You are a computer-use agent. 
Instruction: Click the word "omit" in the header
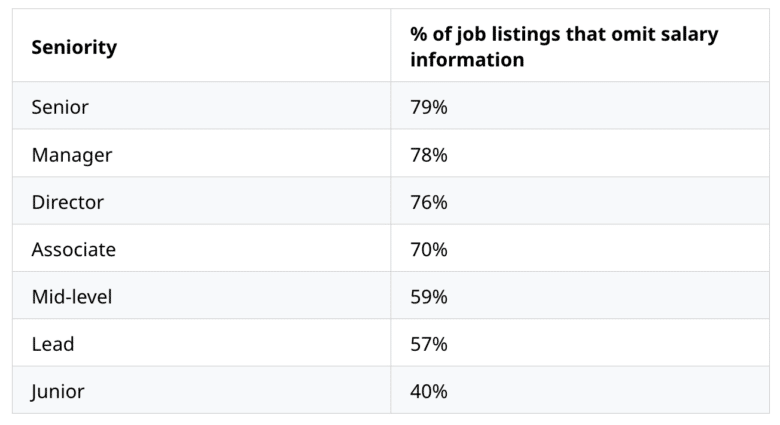point(625,35)
